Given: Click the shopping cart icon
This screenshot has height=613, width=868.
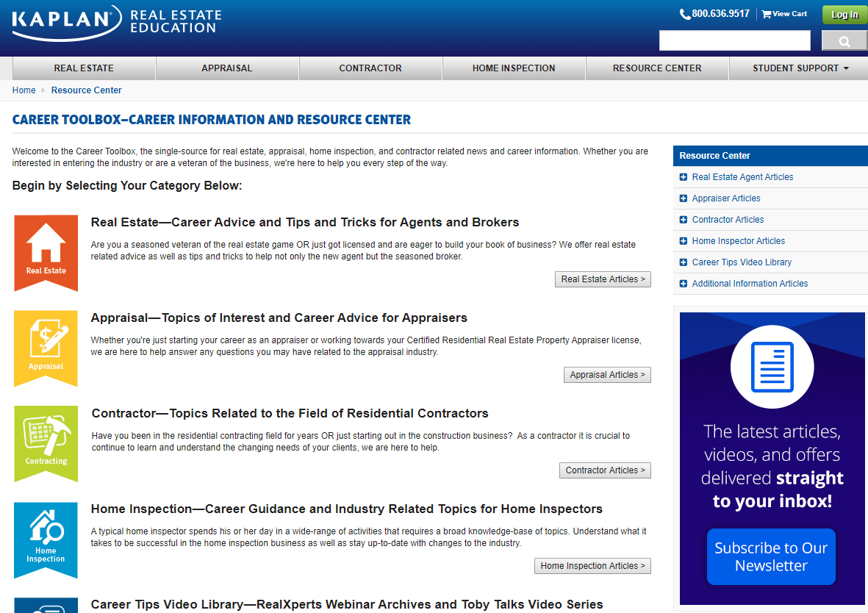Looking at the screenshot, I should pos(766,15).
